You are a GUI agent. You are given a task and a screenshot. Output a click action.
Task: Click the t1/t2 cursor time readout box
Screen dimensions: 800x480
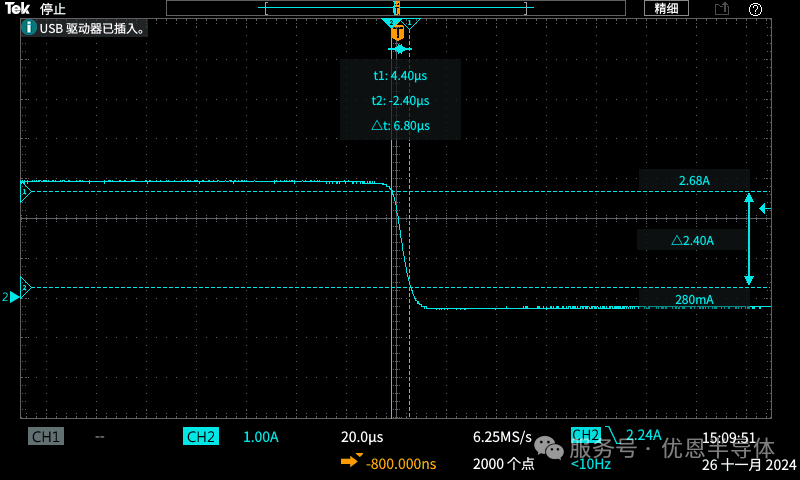pos(400,100)
